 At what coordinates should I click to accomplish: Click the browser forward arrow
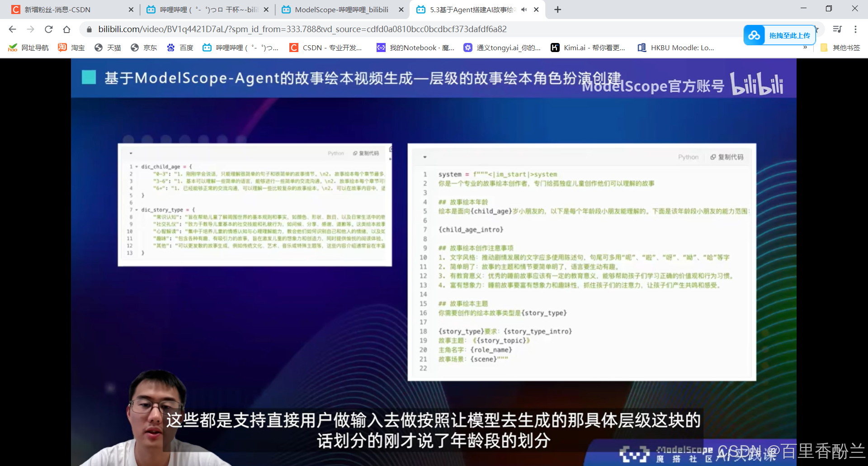click(x=30, y=29)
